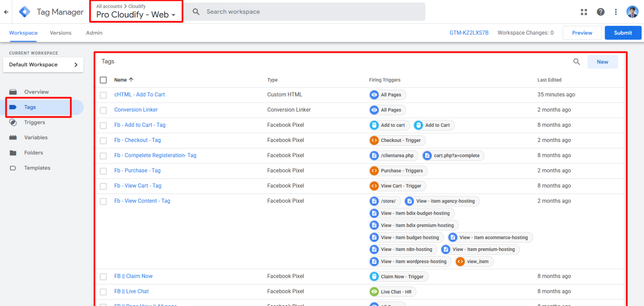The height and width of the screenshot is (306, 644).
Task: Switch to the Versions tab
Action: point(60,33)
